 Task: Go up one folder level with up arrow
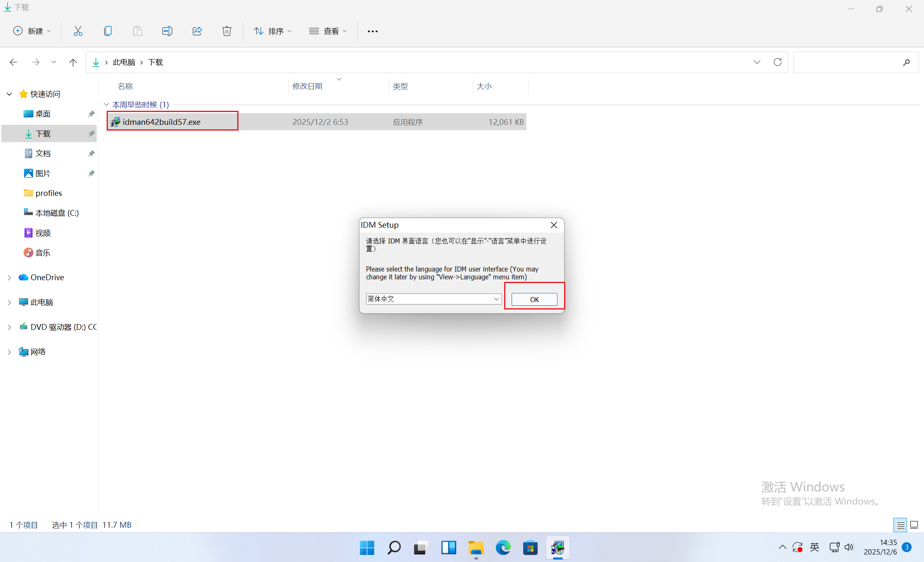pyautogui.click(x=73, y=62)
